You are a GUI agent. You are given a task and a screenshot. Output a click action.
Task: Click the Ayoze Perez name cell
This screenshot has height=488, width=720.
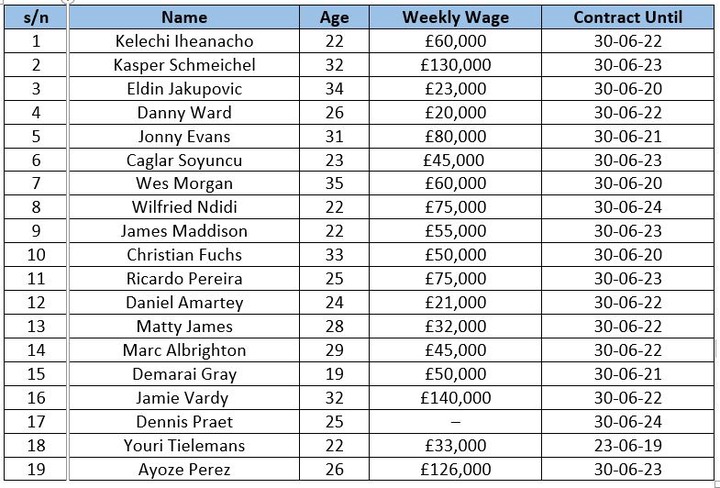(x=184, y=469)
